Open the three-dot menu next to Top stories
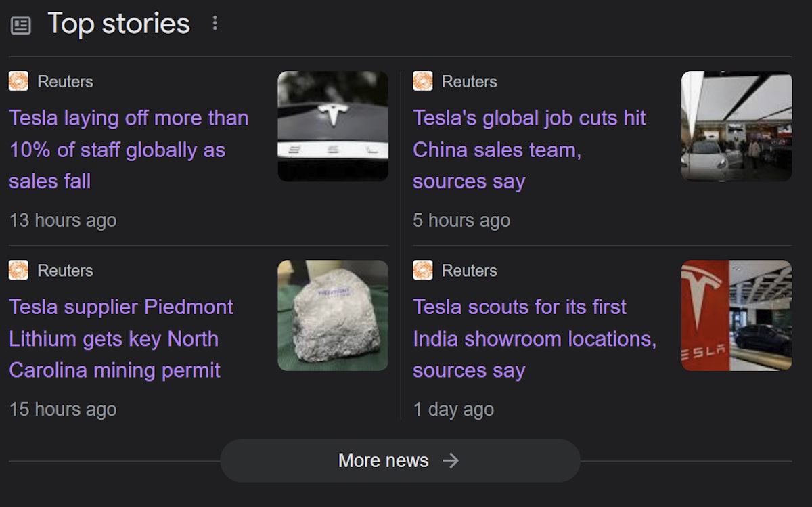This screenshot has height=507, width=812. tap(215, 24)
